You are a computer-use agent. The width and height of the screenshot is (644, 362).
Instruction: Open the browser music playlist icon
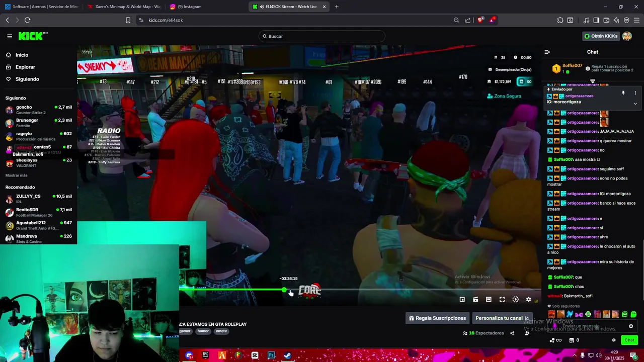pos(586,20)
